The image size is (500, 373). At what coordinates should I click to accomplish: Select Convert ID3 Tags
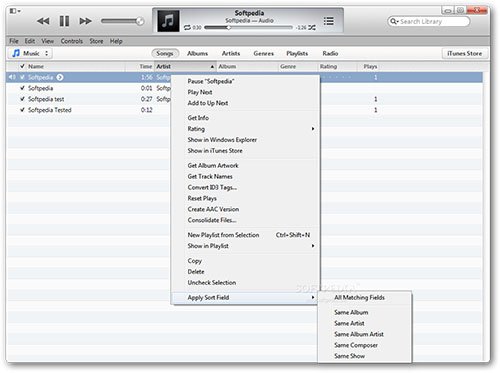(245, 188)
